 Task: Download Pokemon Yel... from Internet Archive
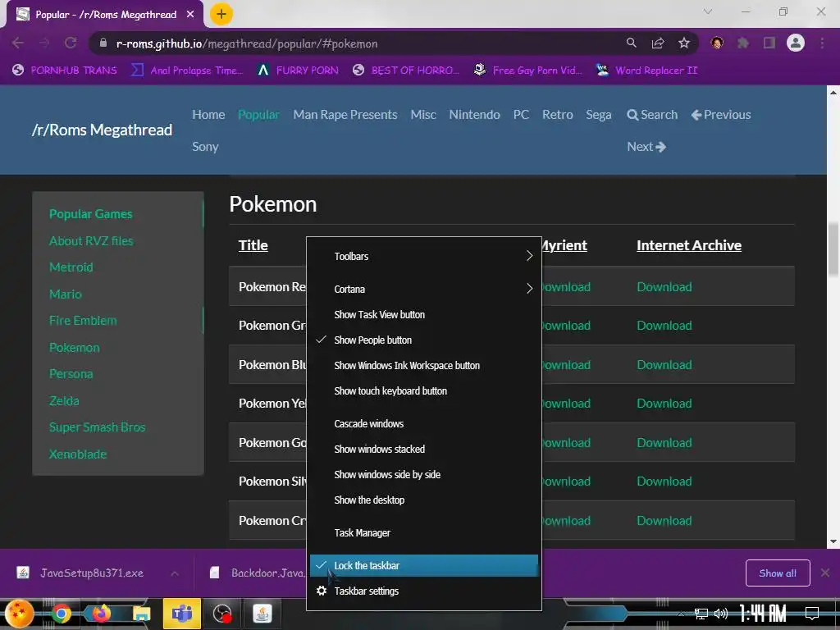point(664,404)
